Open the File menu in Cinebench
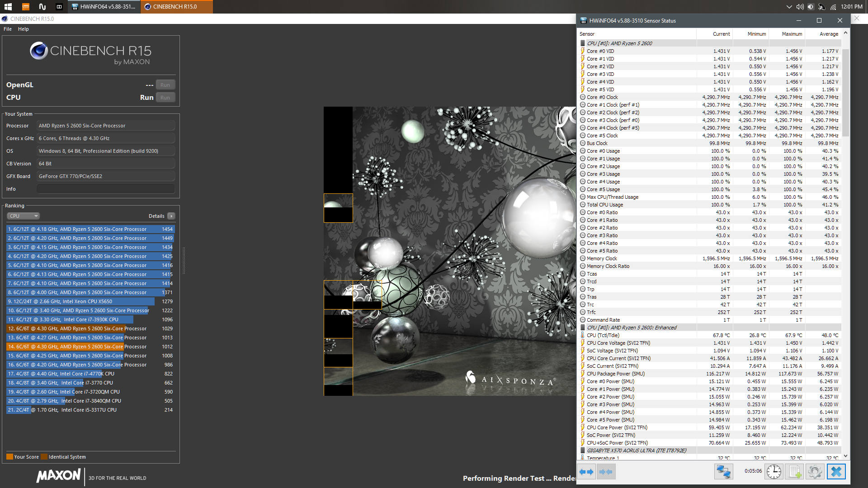This screenshot has height=488, width=868. 8,29
